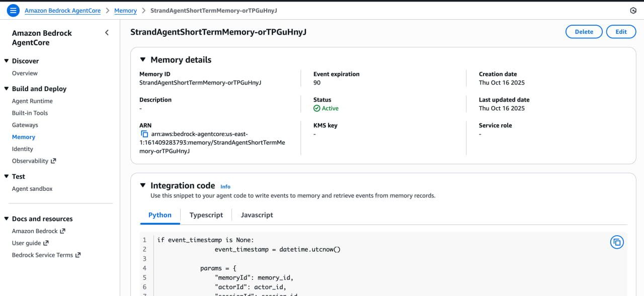The height and width of the screenshot is (296, 644).
Task: Open the Info link beside Integration code
Action: click(225, 186)
